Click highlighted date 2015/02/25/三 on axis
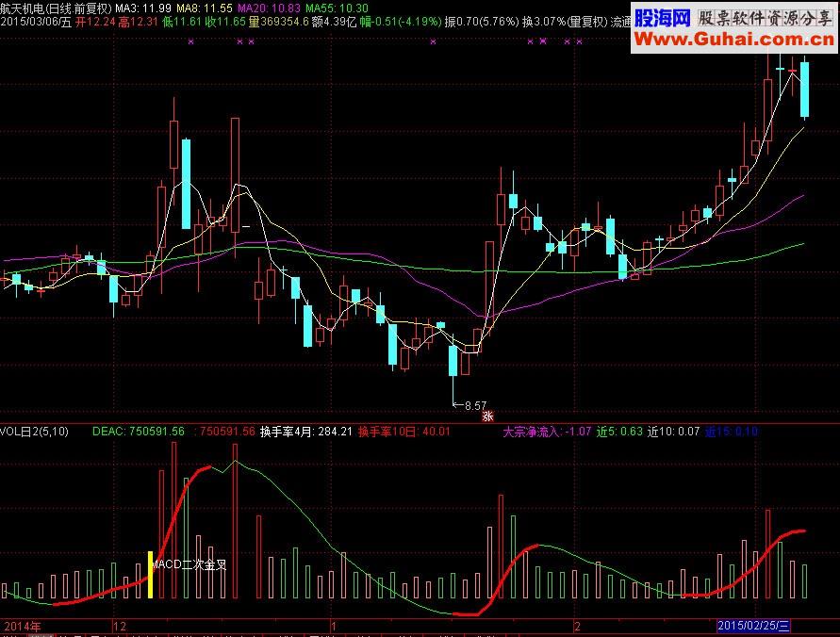 [752, 626]
